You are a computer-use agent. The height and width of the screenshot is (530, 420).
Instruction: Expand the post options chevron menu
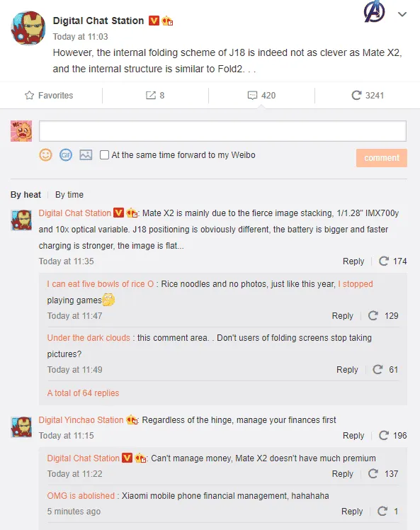[402, 14]
